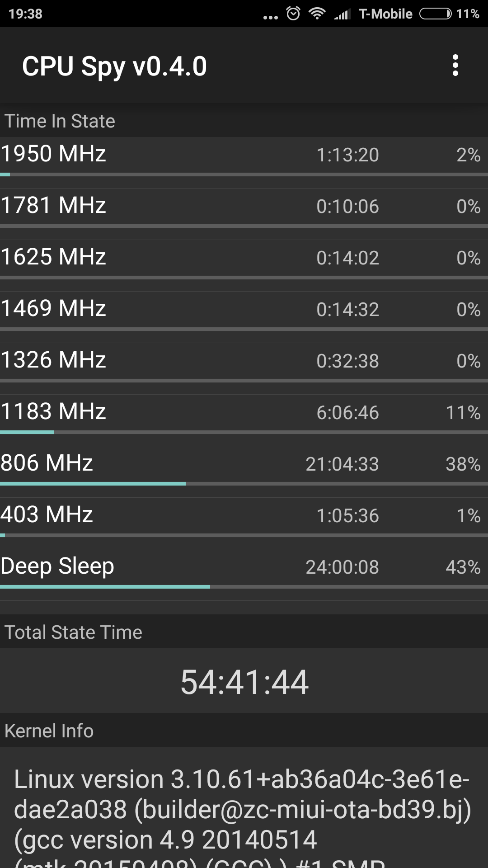
Task: Select the 1326 MHz state row
Action: (x=244, y=361)
